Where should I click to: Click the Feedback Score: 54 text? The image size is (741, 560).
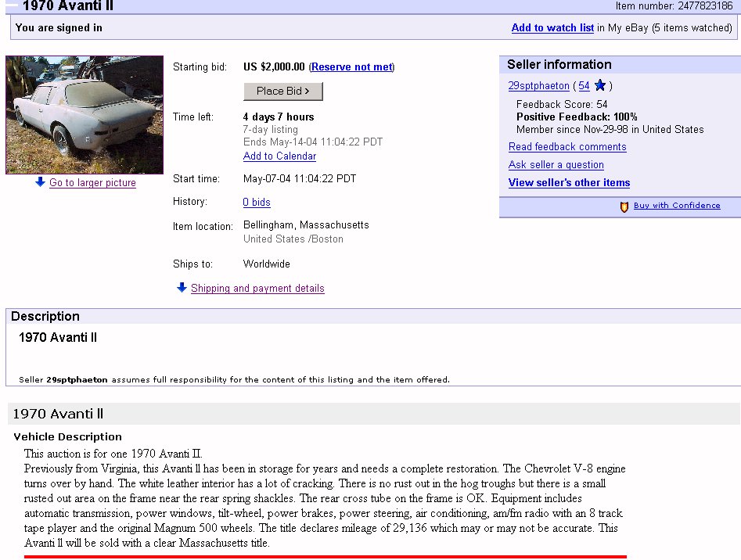pos(562,104)
